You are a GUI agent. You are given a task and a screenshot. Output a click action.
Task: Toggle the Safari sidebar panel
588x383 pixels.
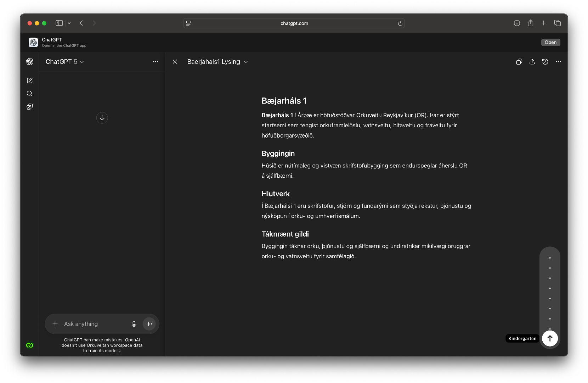click(x=59, y=23)
